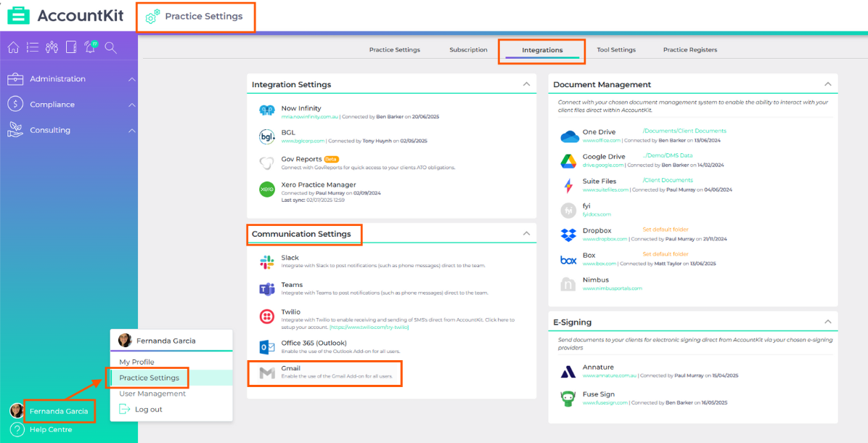Click the Xero Practice Manager icon
The image size is (868, 443).
tap(267, 190)
